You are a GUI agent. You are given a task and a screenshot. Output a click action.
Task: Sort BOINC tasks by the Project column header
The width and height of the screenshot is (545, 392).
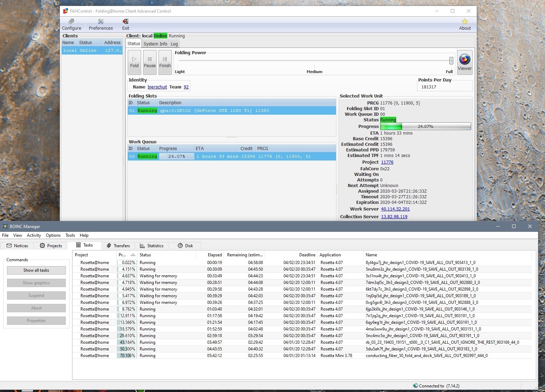pyautogui.click(x=95, y=255)
